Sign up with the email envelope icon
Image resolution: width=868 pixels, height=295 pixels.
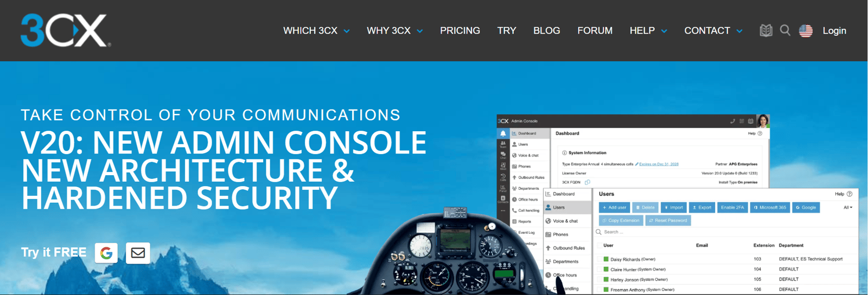click(x=138, y=253)
